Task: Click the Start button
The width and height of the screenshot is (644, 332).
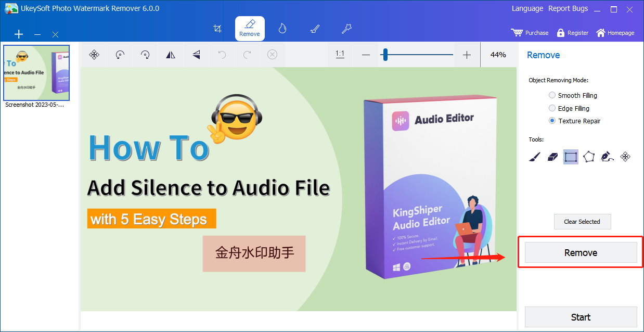Action: coord(581,317)
